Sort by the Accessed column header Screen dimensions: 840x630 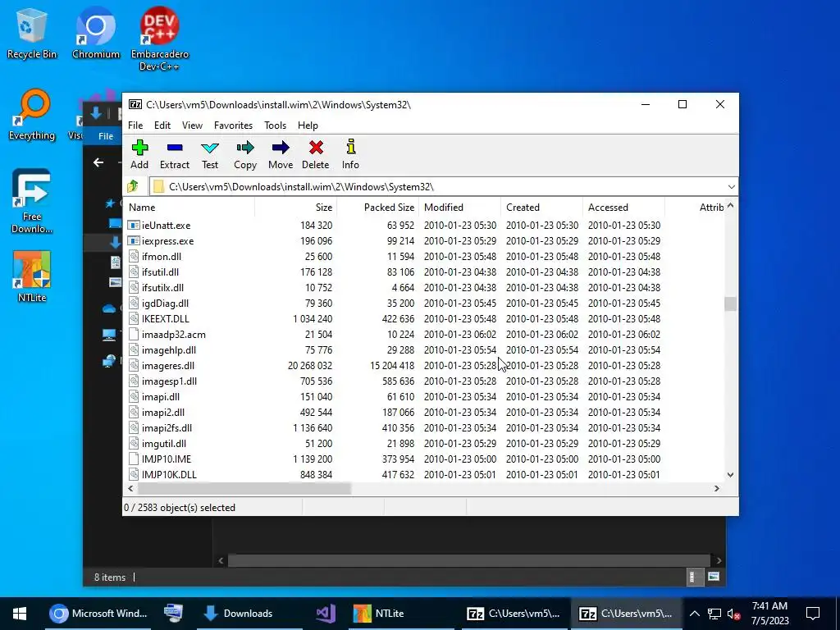tap(623, 208)
